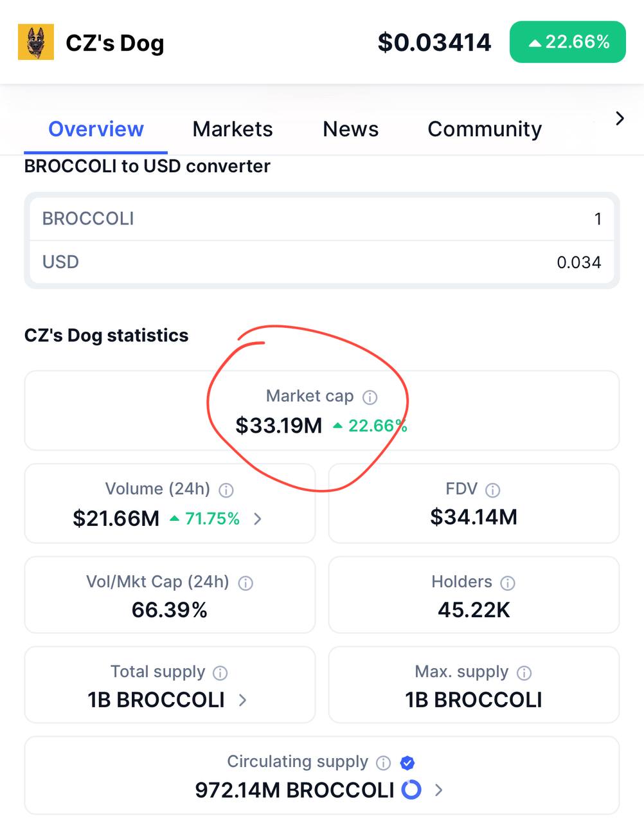Click the CZ's Dog coin logo
The width and height of the screenshot is (644, 823).
tap(36, 42)
